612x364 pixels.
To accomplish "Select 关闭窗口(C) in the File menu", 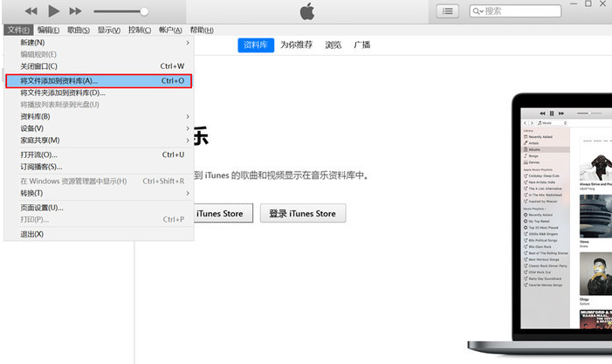I will (x=39, y=66).
